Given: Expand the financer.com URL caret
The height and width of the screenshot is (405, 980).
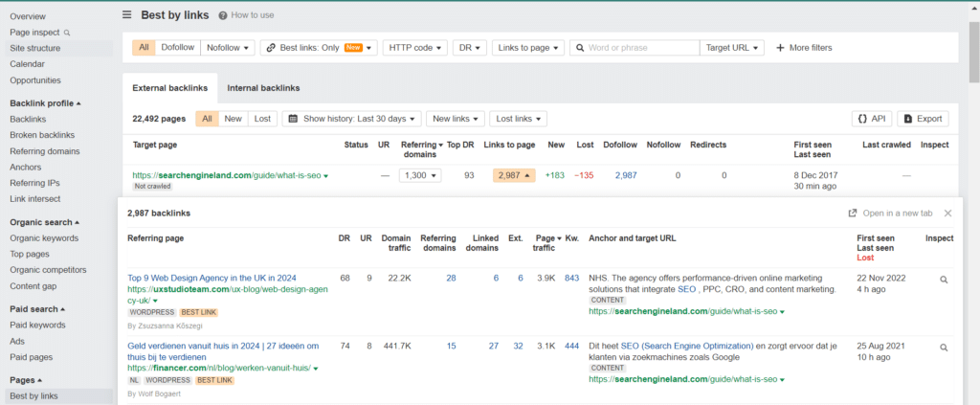Looking at the screenshot, I should (316, 369).
